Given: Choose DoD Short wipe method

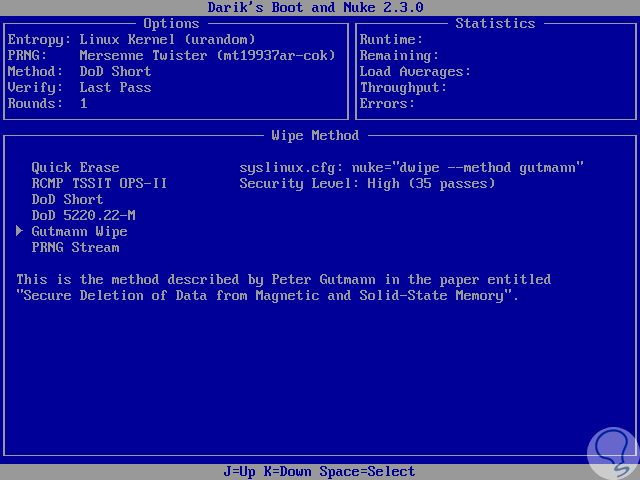Looking at the screenshot, I should 67,200.
